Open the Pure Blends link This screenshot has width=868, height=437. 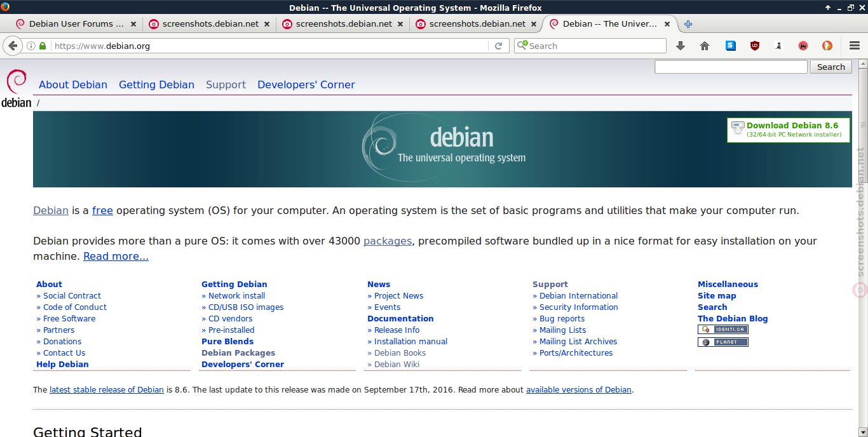227,342
